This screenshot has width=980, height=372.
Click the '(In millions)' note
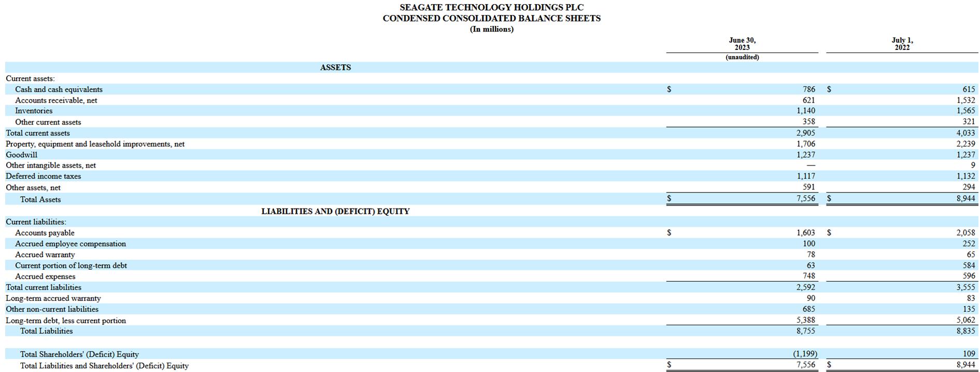[x=491, y=29]
